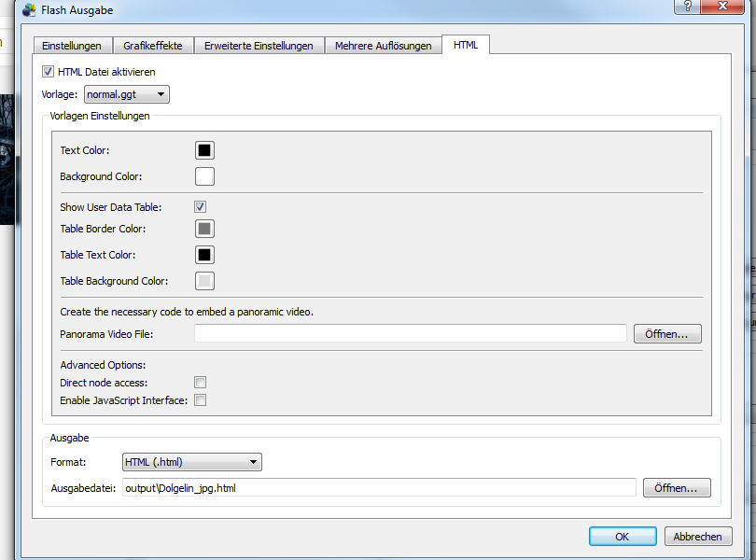
Task: Select the Erweiterte Einstellungen tab
Action: [259, 46]
